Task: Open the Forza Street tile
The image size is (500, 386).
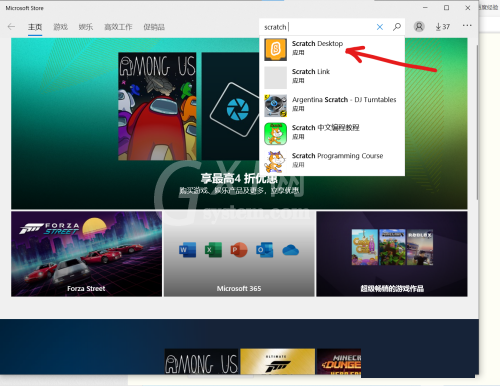Action: pos(86,254)
